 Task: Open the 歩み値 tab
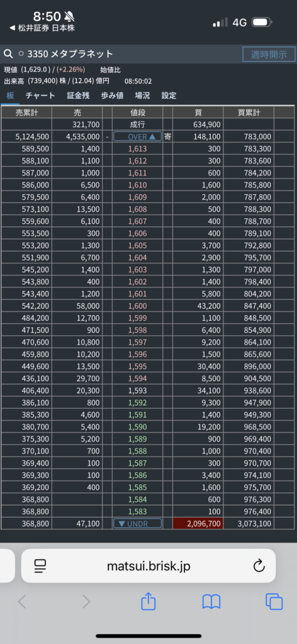113,96
